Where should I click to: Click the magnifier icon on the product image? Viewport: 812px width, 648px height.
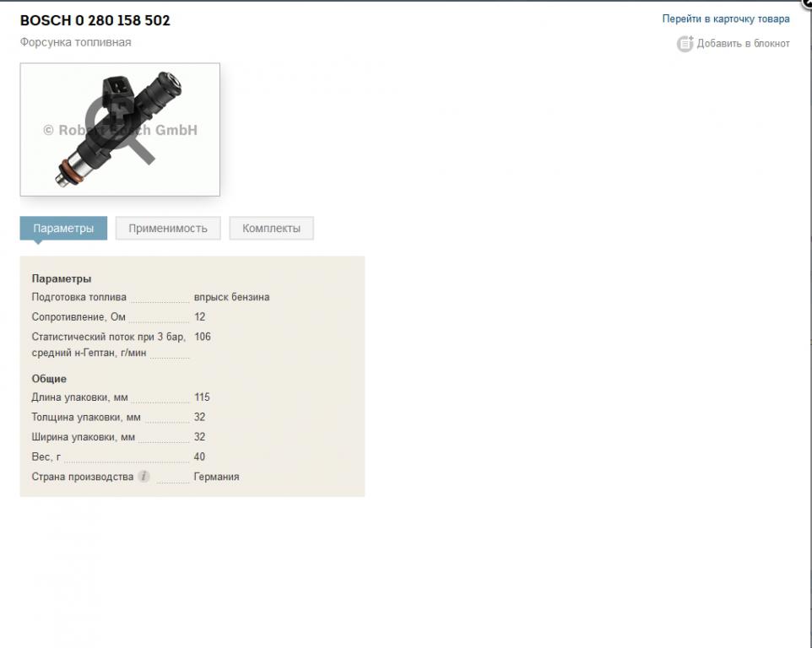(127, 127)
